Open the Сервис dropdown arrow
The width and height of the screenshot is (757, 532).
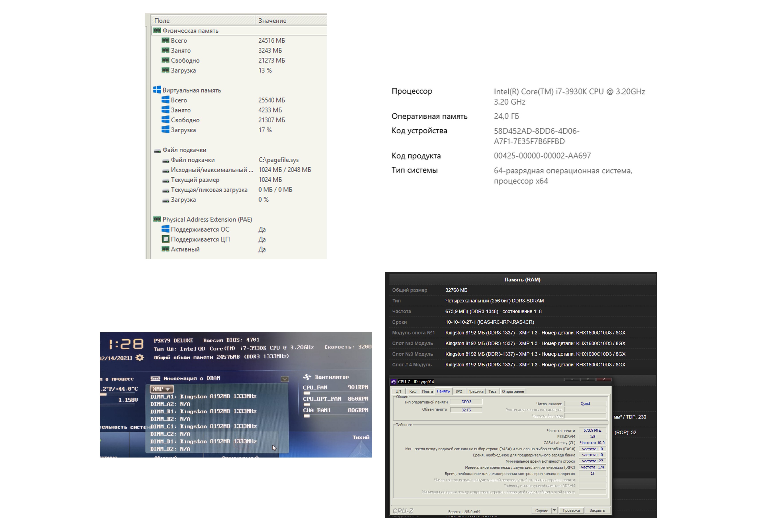pyautogui.click(x=554, y=510)
